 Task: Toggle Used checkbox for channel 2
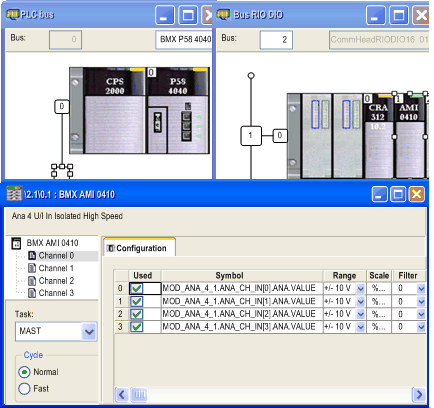pos(137,314)
